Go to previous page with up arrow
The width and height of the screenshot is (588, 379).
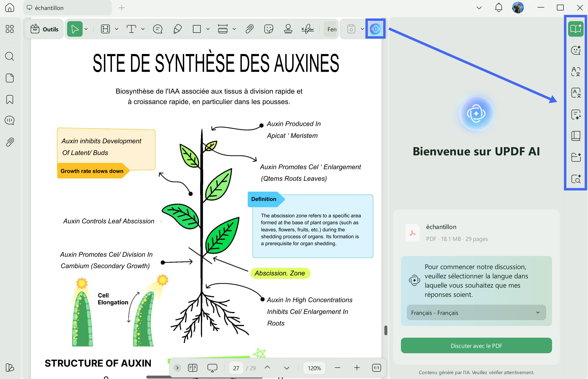(267, 367)
